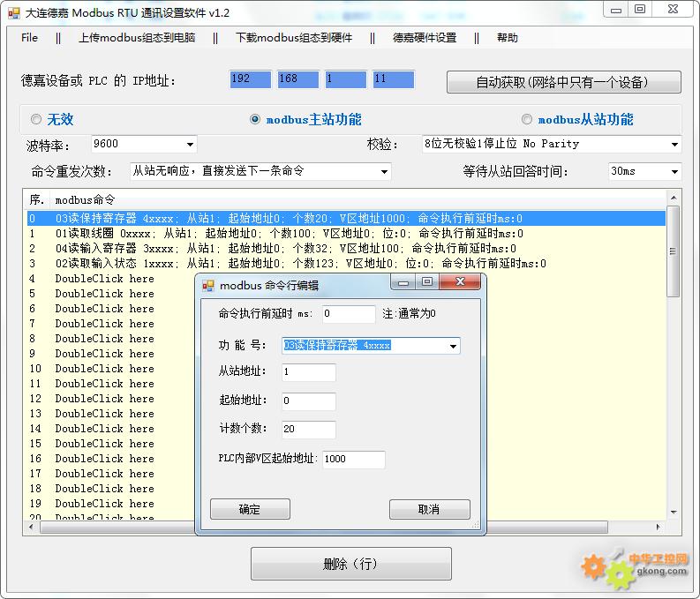Image resolution: width=700 pixels, height=599 pixels.
Task: Click the main window title bar app icon
Action: [x=14, y=13]
